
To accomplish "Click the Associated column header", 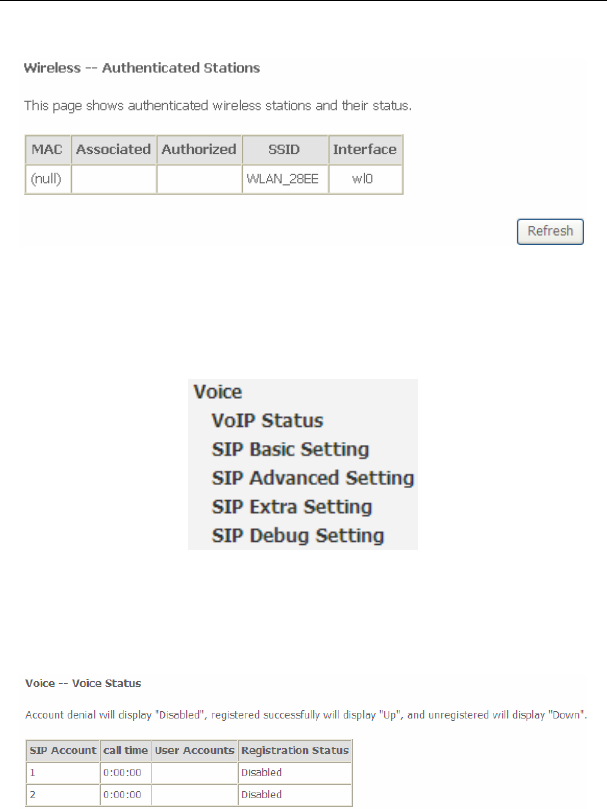I will (113, 150).
